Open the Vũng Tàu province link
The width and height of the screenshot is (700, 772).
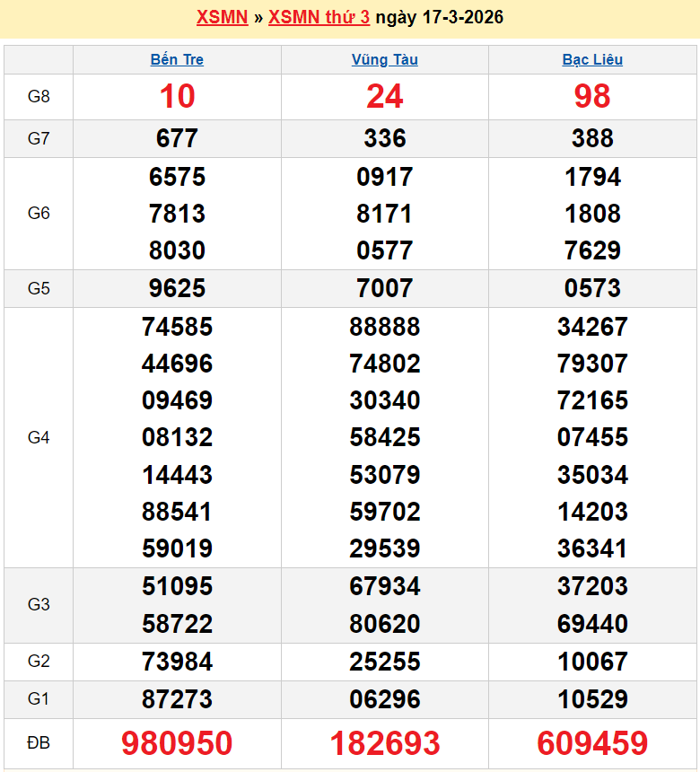(x=384, y=60)
